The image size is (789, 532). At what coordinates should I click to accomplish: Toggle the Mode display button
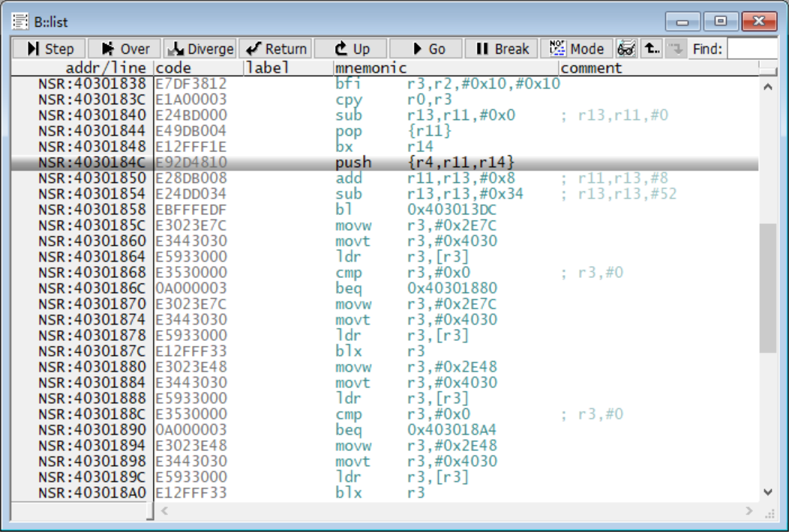(x=576, y=49)
